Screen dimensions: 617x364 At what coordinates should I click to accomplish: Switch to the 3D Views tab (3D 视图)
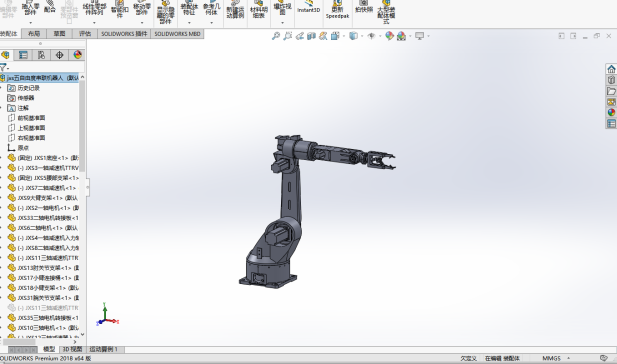(73, 349)
